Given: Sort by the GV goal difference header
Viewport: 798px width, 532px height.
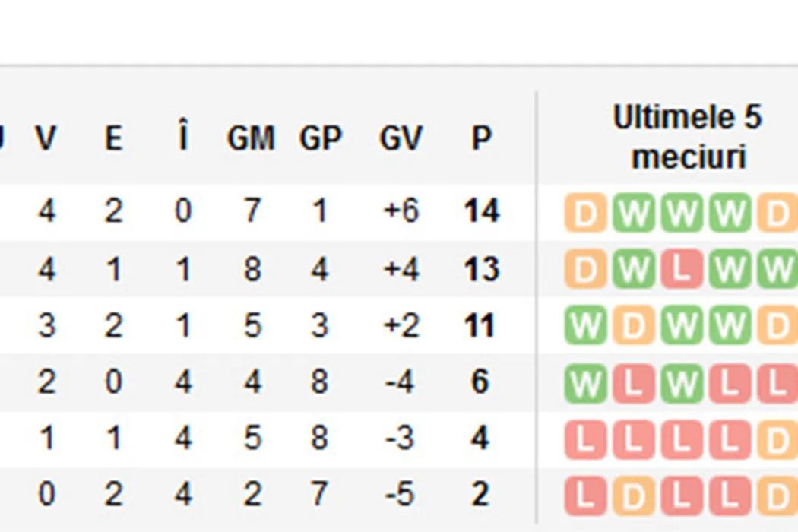Looking at the screenshot, I should pos(401,138).
